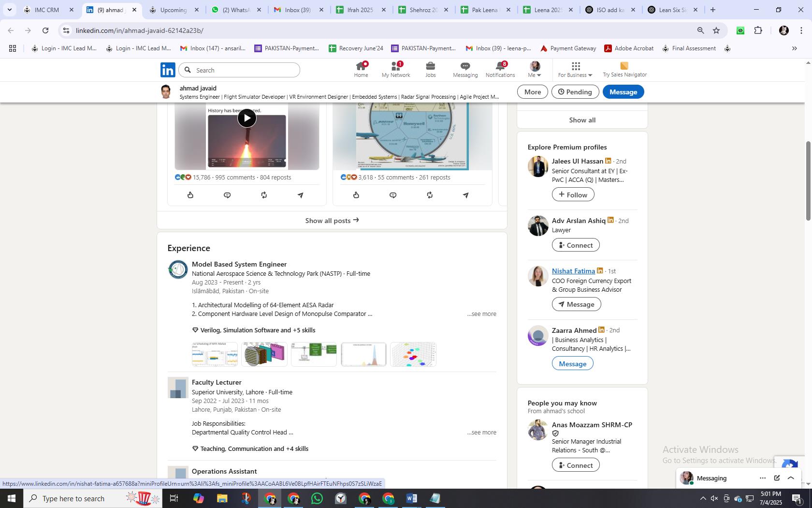The width and height of the screenshot is (812, 508).
Task: Switch to the Ifrah 2025 tab
Action: (361, 10)
